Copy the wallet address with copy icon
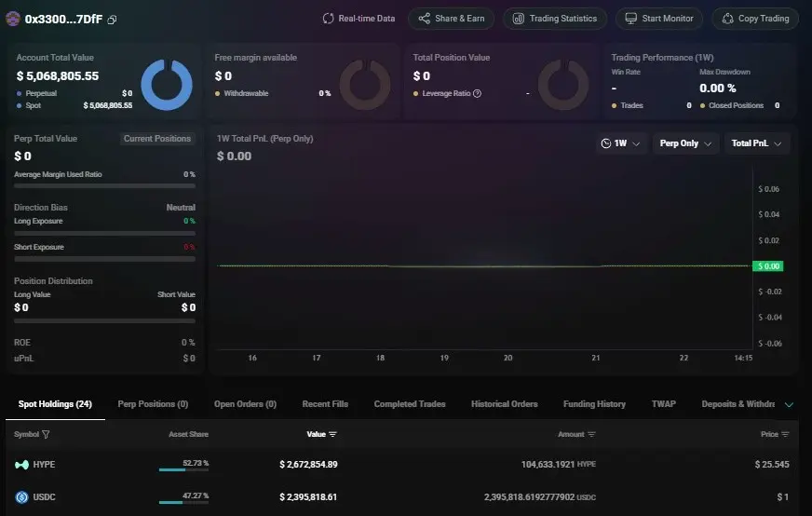 tap(112, 20)
